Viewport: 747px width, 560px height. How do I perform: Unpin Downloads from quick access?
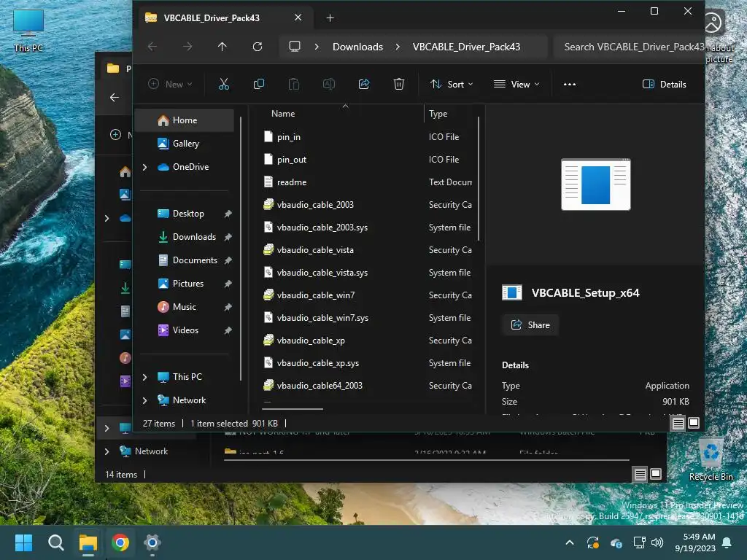click(228, 237)
